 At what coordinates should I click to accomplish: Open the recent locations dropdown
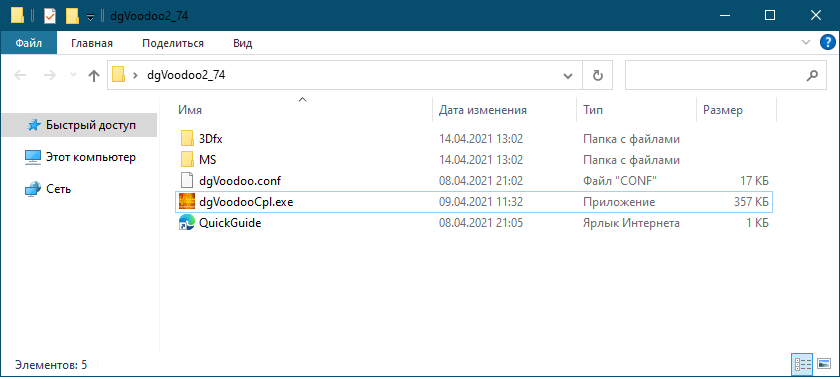pyautogui.click(x=73, y=76)
